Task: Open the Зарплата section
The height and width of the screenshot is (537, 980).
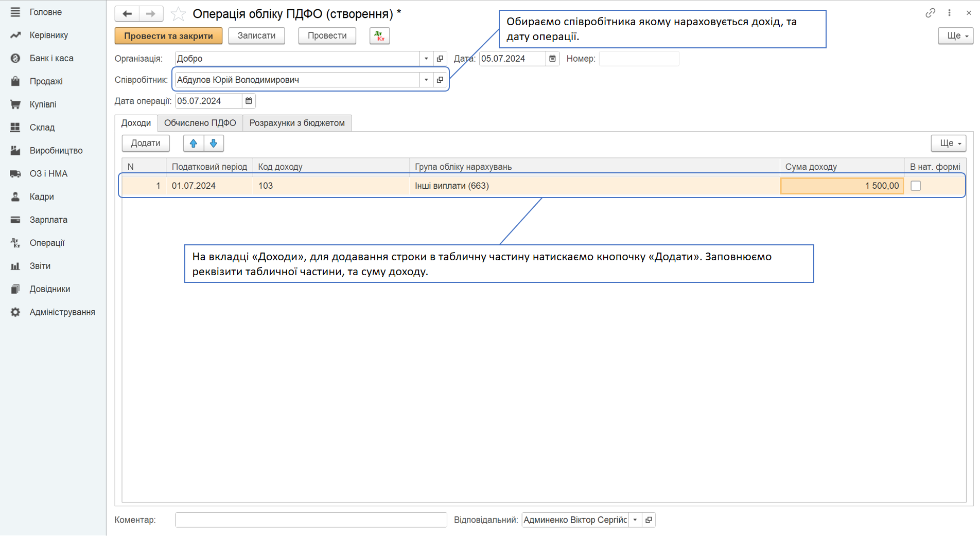Action: (x=48, y=220)
